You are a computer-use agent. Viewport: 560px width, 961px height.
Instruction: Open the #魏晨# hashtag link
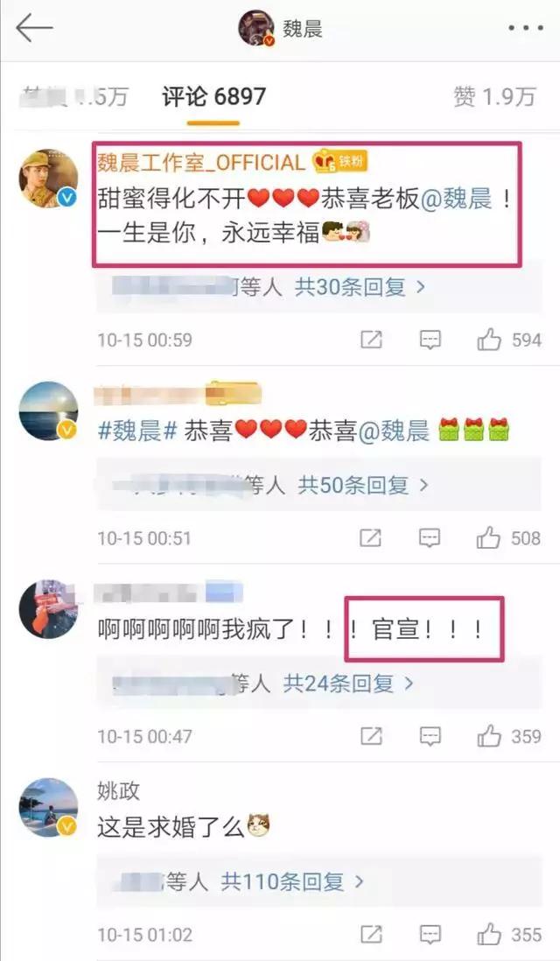click(x=138, y=431)
